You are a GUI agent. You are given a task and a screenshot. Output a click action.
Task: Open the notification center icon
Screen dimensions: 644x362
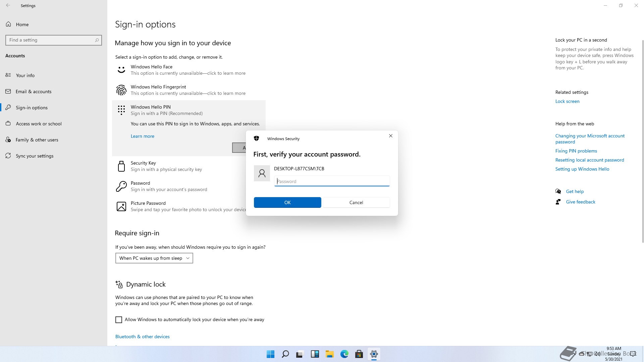(x=633, y=354)
